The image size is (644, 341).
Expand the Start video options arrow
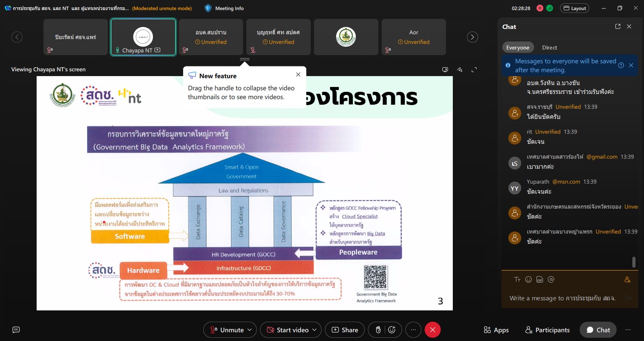(314, 330)
